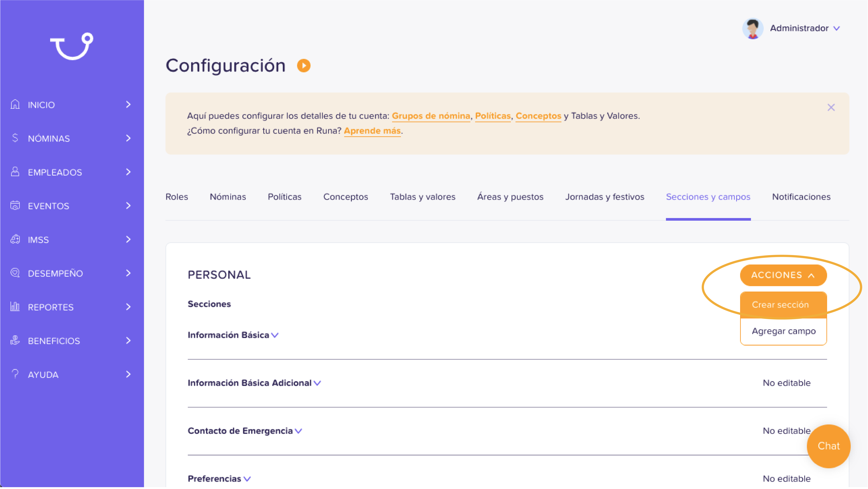Switch to the Nóminas tab

click(x=228, y=197)
